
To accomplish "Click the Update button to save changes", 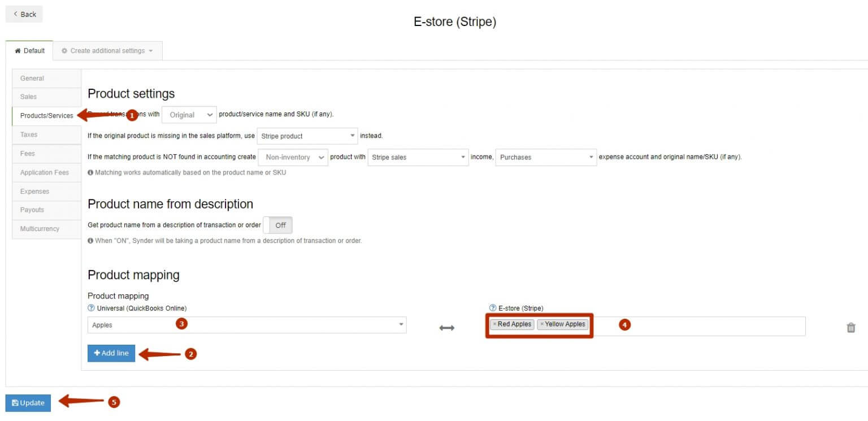I will coord(28,402).
